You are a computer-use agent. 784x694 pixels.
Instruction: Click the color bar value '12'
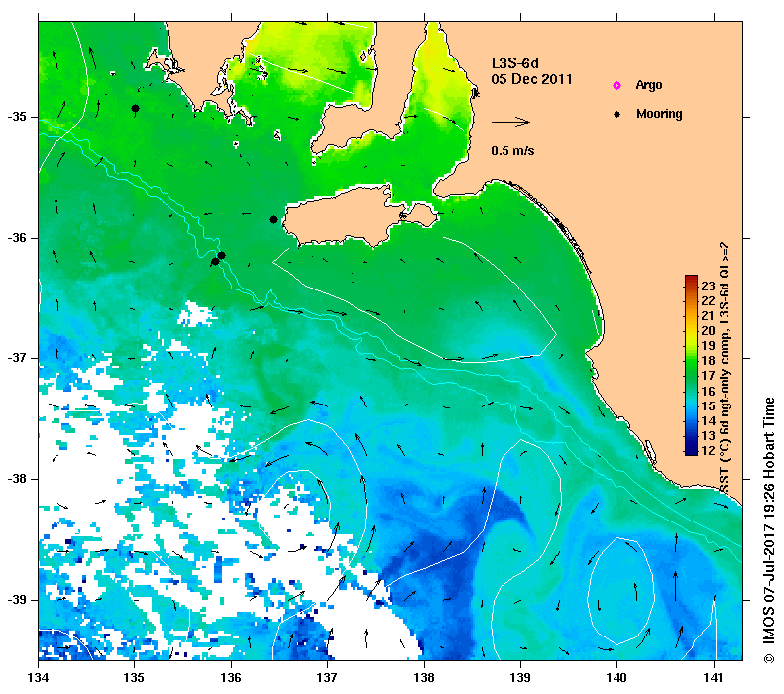708,450
